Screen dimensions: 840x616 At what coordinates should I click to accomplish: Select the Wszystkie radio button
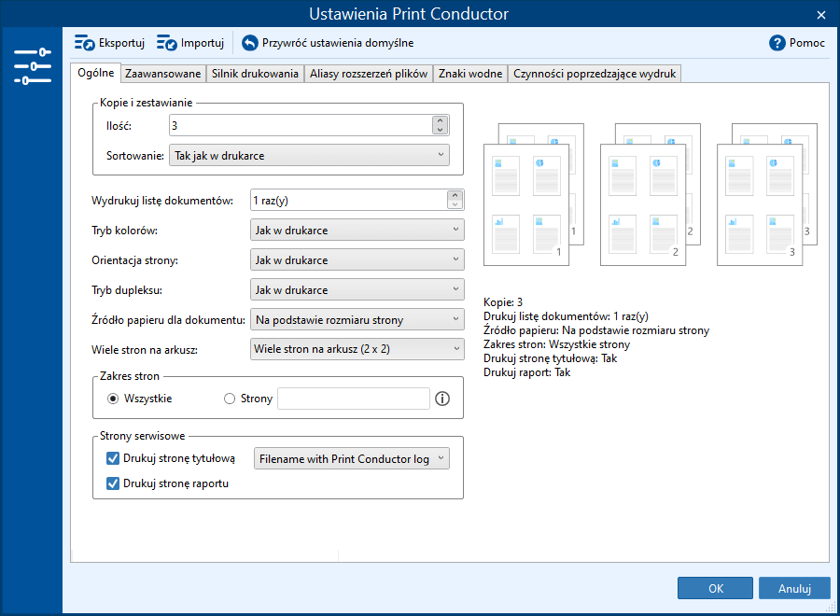113,399
